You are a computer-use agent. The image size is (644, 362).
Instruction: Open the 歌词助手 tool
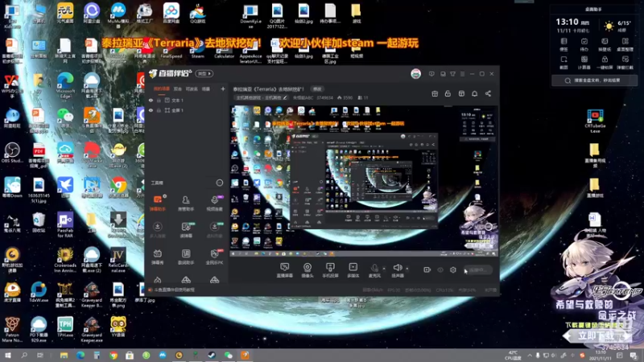(x=186, y=257)
